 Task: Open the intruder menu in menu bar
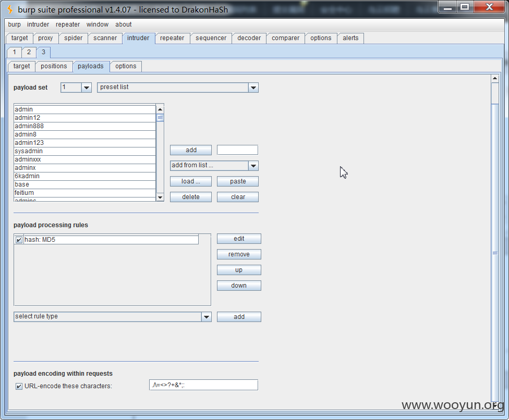click(38, 24)
